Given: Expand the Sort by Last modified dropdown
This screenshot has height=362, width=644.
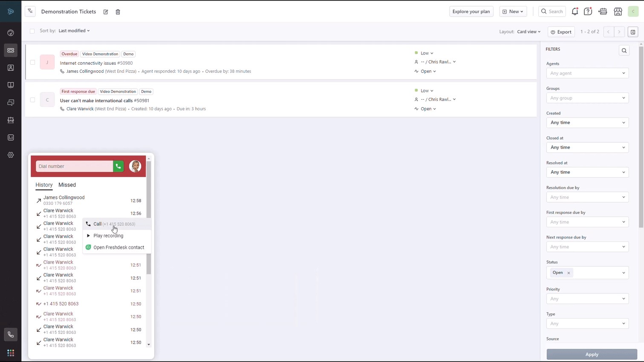Looking at the screenshot, I should (x=74, y=31).
